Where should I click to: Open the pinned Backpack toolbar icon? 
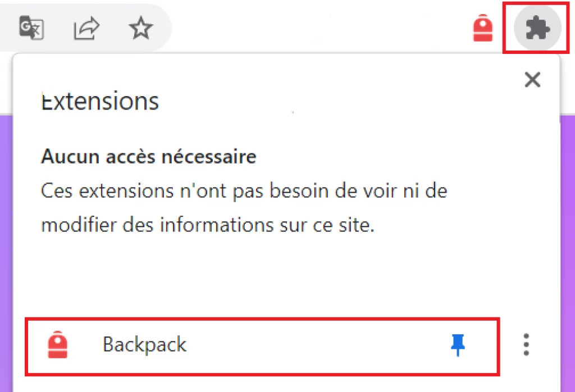(483, 28)
